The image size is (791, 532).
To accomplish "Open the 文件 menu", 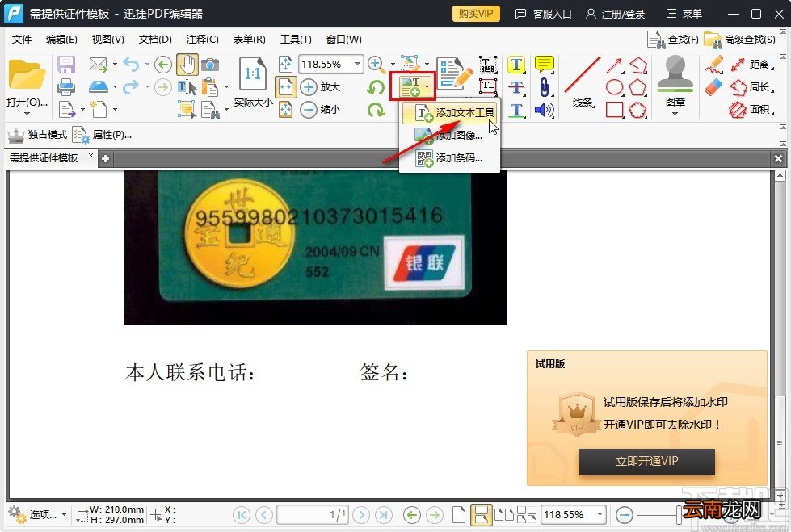I will tap(22, 40).
